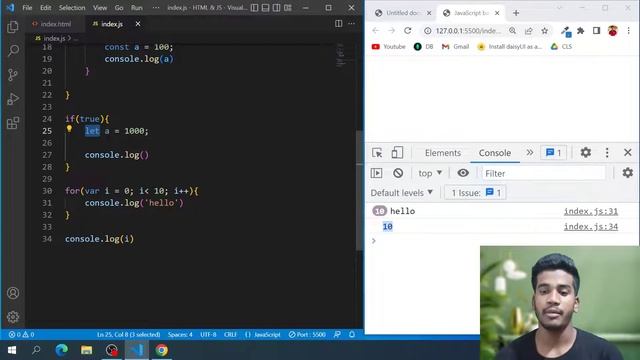Click the lightbulb code action on line 25
The image size is (640, 360).
coord(69,129)
